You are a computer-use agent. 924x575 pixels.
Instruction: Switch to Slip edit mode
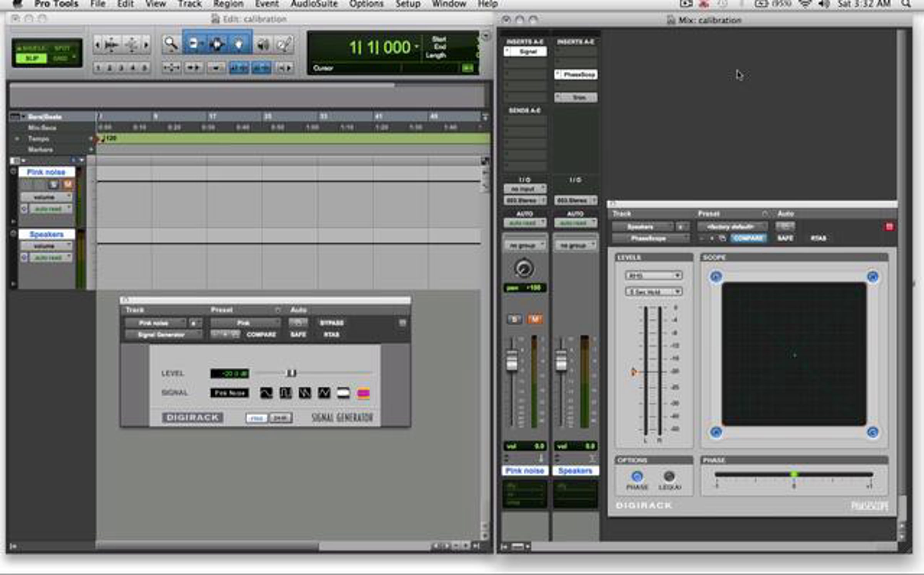(31, 58)
